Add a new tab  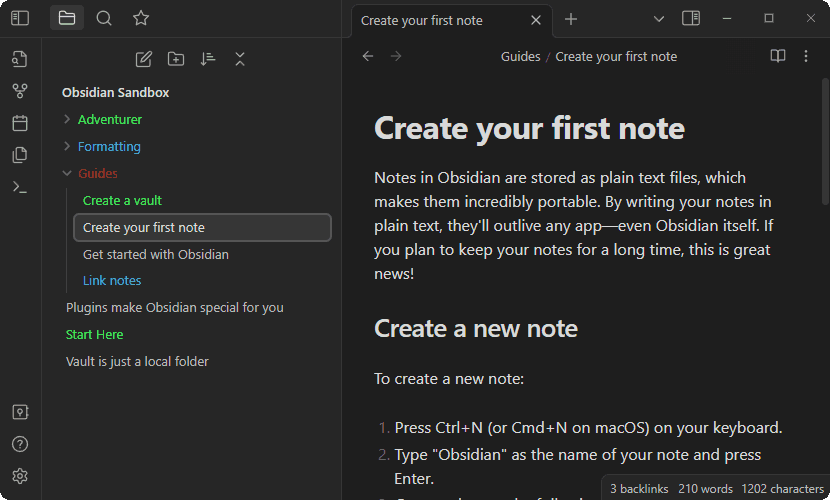(x=571, y=20)
